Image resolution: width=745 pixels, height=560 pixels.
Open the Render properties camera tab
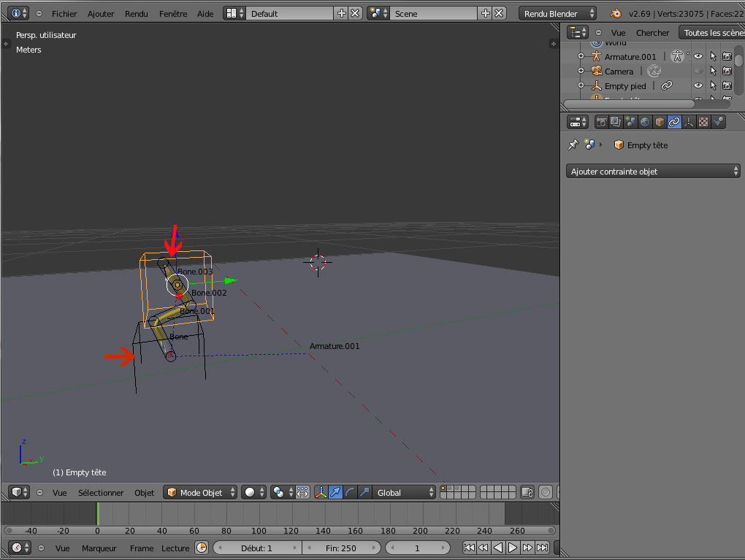[602, 122]
